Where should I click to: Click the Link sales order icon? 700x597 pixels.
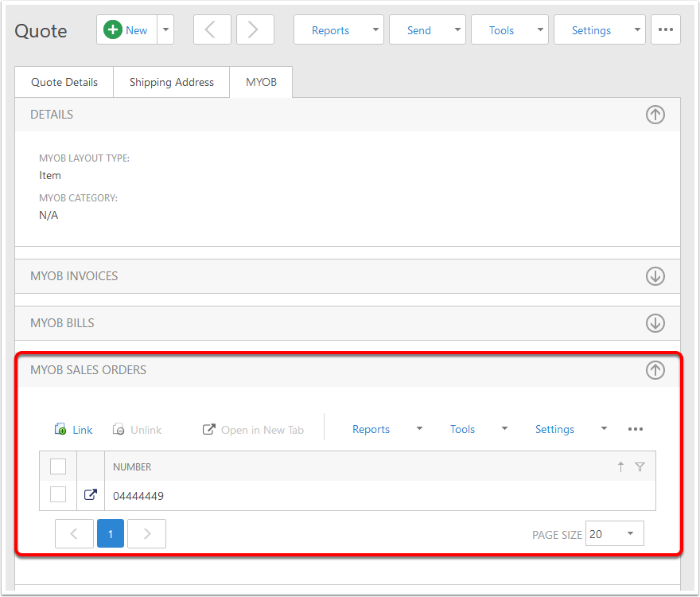(x=60, y=429)
